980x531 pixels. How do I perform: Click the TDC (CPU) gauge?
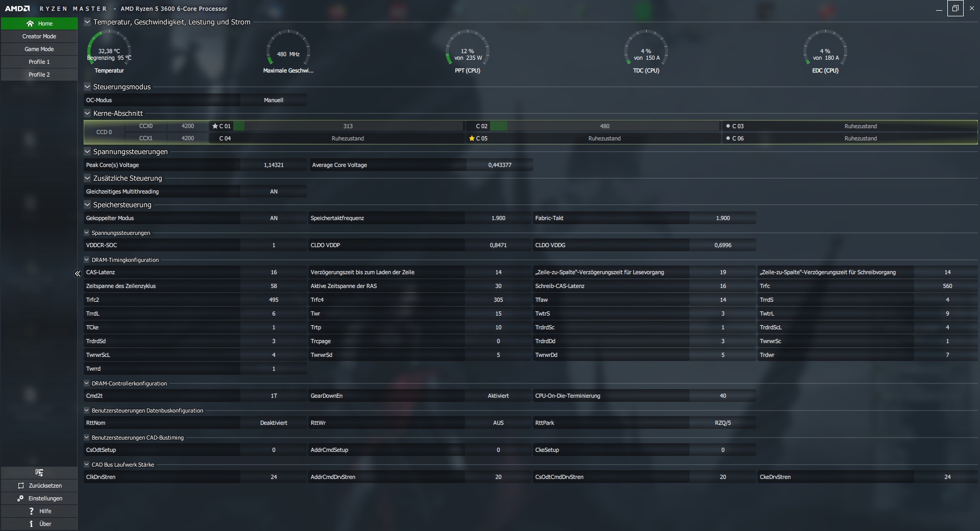[x=646, y=51]
